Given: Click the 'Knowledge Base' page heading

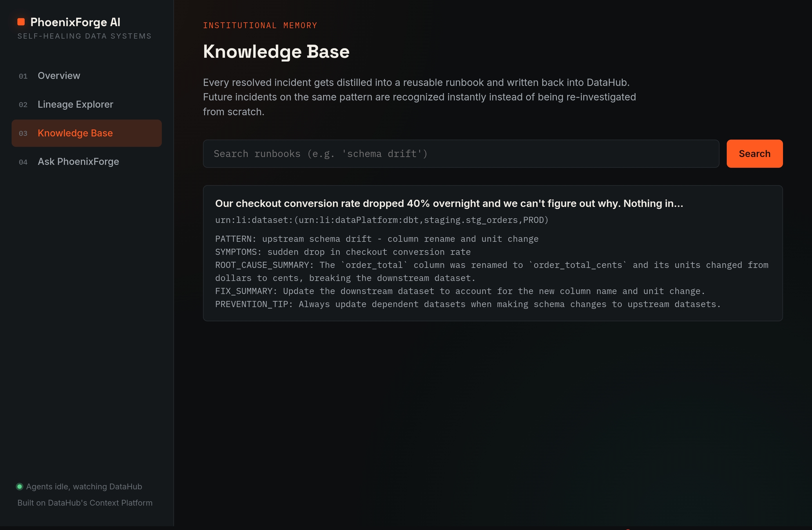Looking at the screenshot, I should click(276, 52).
